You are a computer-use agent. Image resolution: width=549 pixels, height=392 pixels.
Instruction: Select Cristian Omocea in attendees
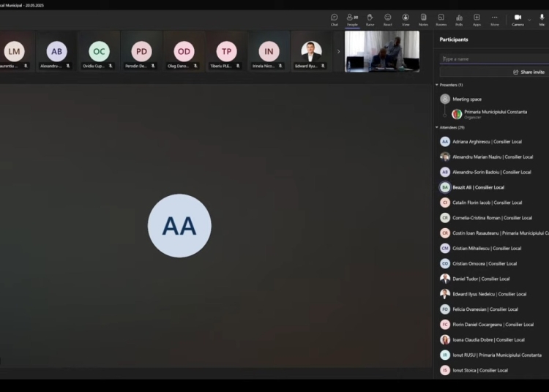tap(491, 264)
